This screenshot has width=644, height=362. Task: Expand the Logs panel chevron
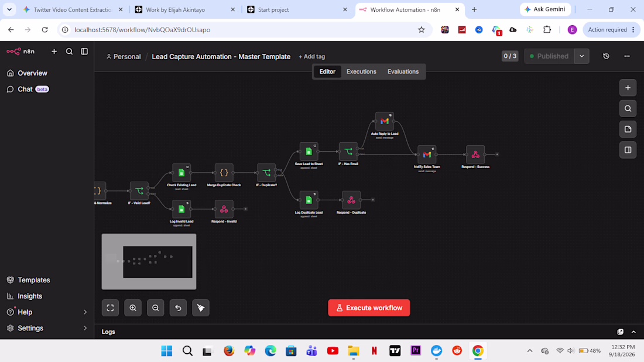[633, 332]
